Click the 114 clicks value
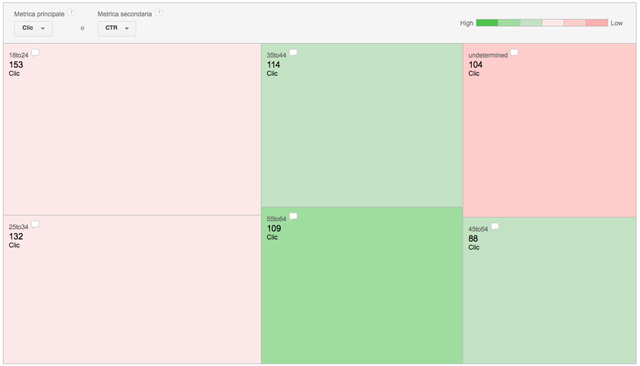Viewport: 640px width, 366px height. [273, 65]
